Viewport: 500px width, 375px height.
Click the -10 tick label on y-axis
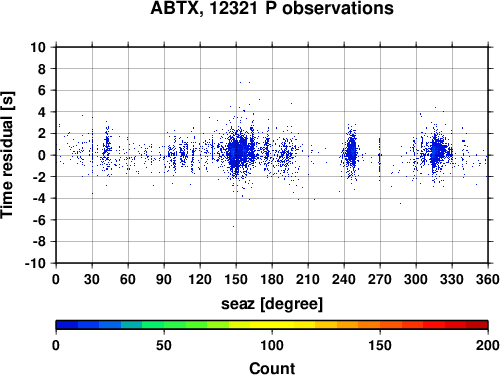tap(35, 263)
